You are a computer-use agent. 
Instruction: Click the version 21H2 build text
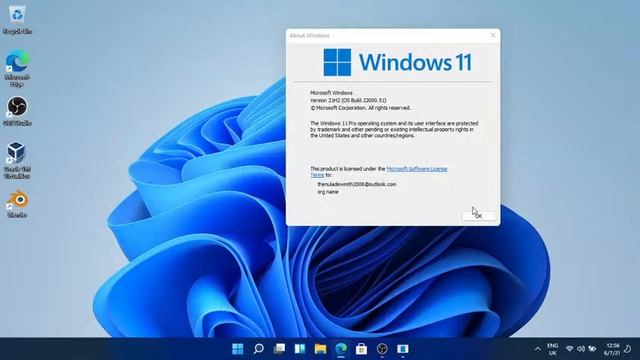(348, 100)
